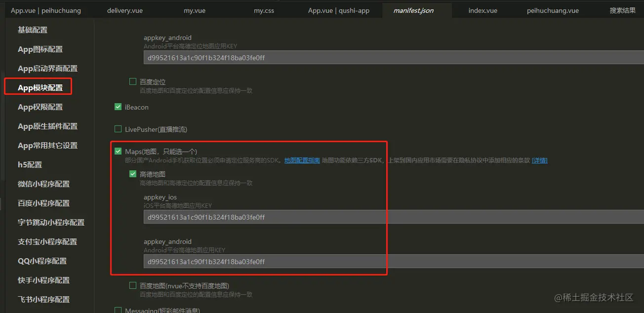This screenshot has height=313, width=644.
Task: Open the index.vue tab
Action: pos(483,10)
